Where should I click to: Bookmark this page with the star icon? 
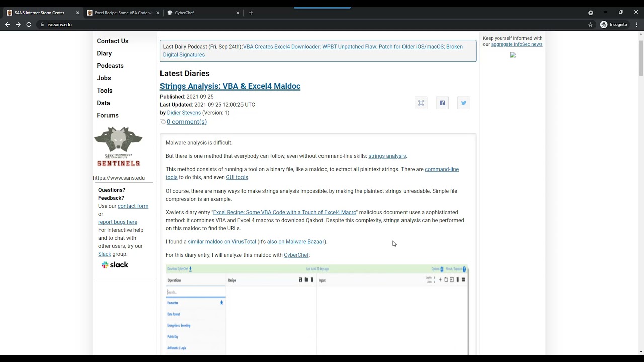point(590,24)
